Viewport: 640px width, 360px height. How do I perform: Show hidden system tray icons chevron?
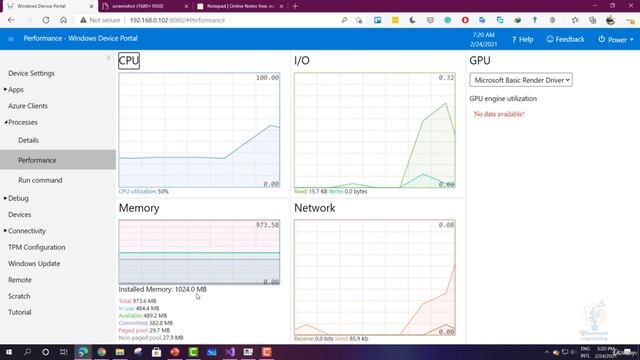pos(547,352)
